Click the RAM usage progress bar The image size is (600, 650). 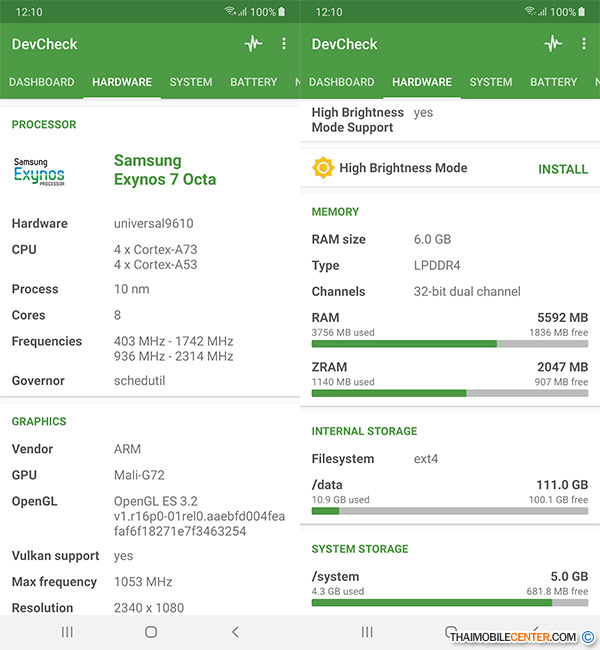[449, 343]
